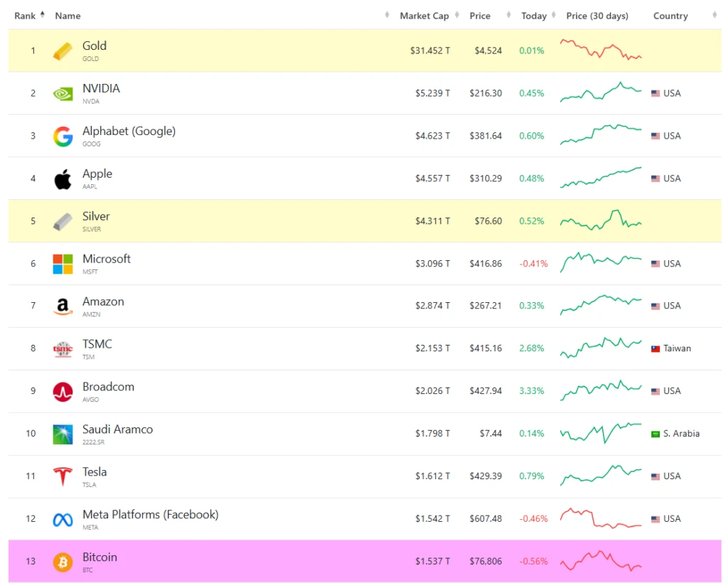Open the Gold asset link
The width and height of the screenshot is (728, 588).
coord(95,46)
